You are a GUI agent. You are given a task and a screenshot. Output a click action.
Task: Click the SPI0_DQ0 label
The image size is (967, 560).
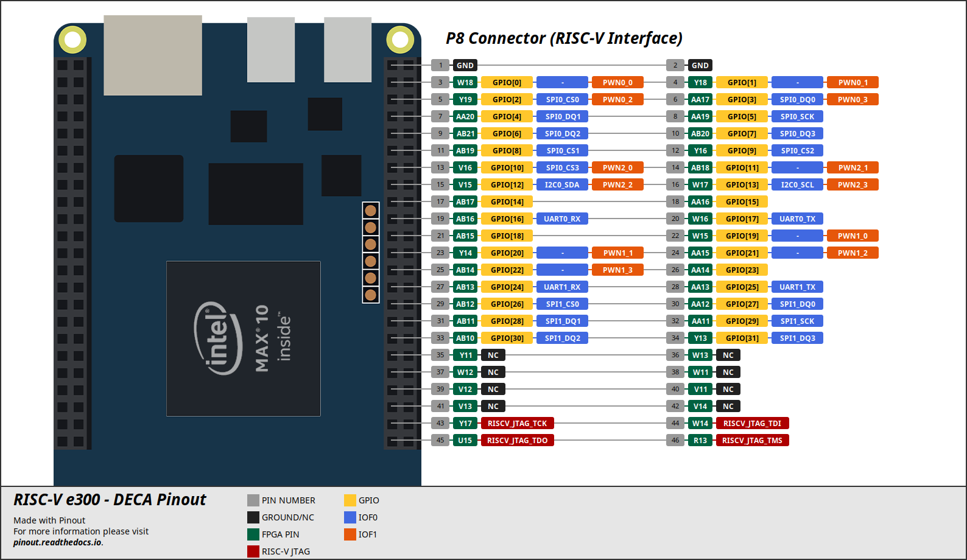(x=797, y=99)
